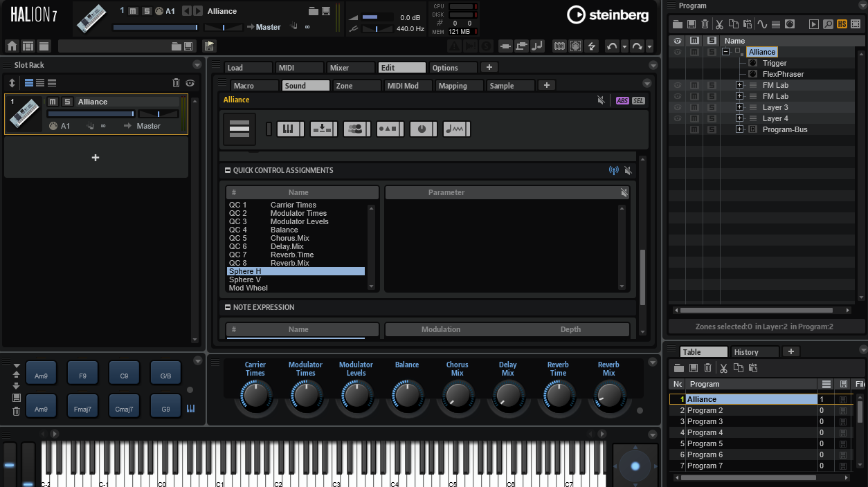
Task: Open folder icon in Program tree toolbar
Action: tap(678, 24)
